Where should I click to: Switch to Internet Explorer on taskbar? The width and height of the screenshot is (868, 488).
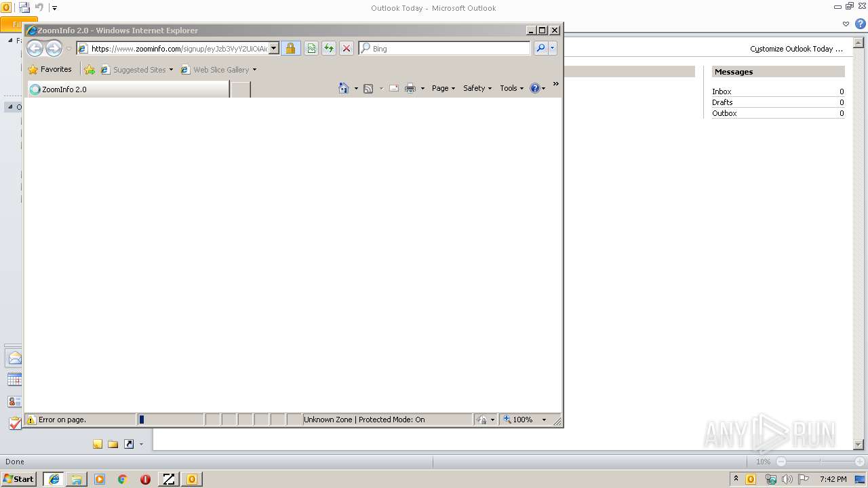click(x=54, y=479)
